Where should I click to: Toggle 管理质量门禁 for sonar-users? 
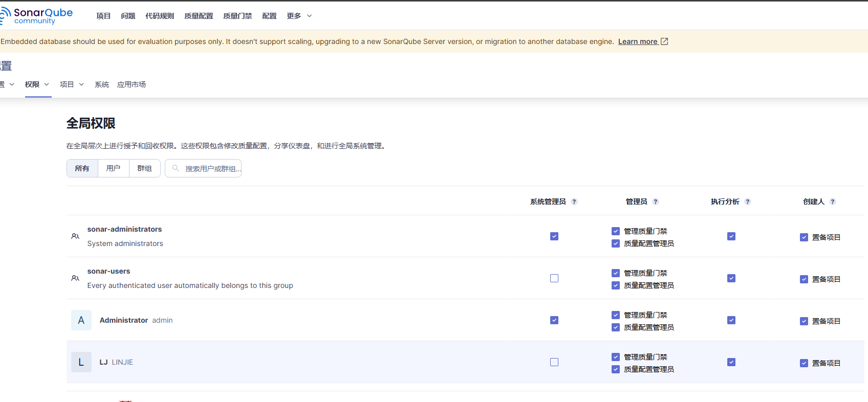click(616, 273)
